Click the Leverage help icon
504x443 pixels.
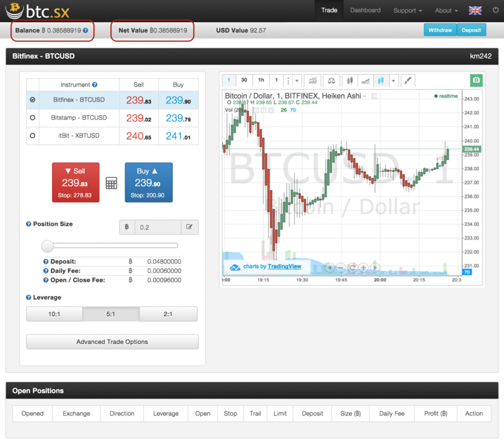[29, 297]
